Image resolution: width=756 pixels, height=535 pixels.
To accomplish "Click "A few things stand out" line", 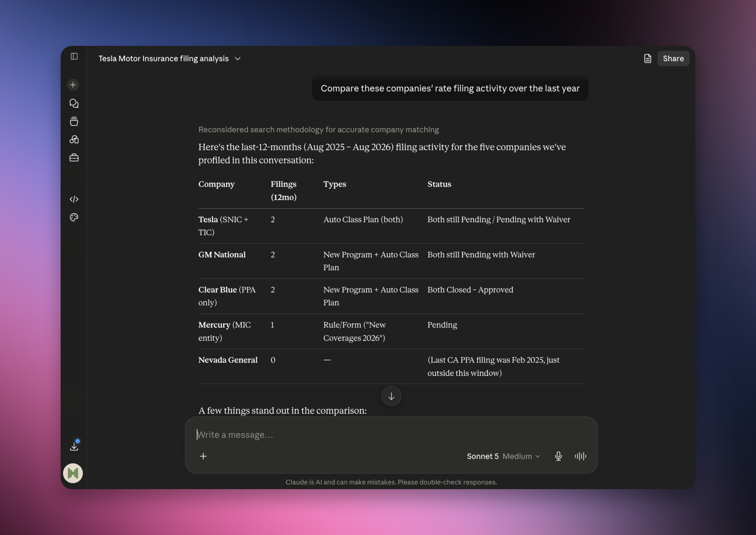I will [283, 410].
